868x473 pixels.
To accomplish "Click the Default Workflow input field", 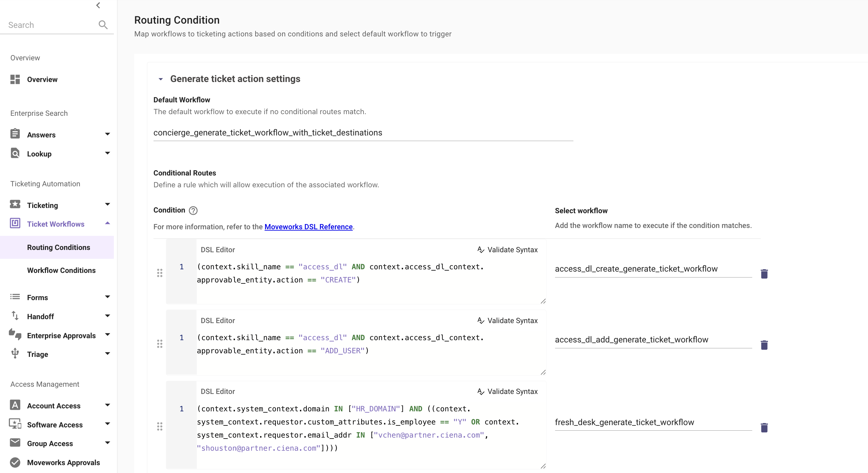I will point(363,133).
